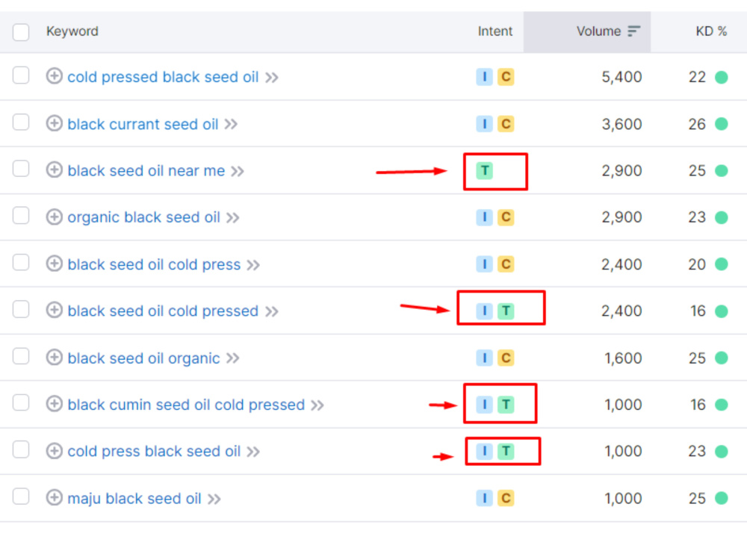Follow the black seed oil near me link
This screenshot has height=560, width=747.
[x=146, y=170]
